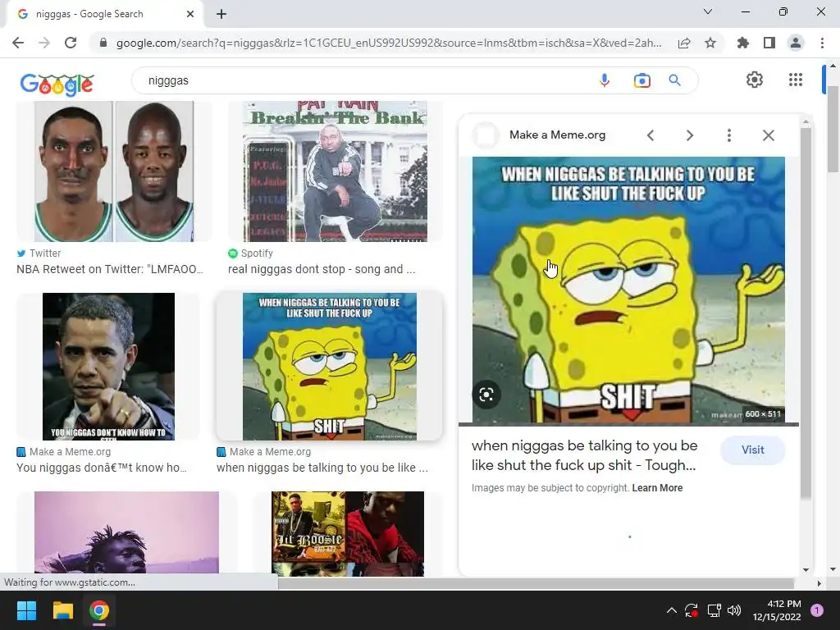Image resolution: width=840 pixels, height=630 pixels.
Task: Show previous image in preview panel
Action: point(651,135)
